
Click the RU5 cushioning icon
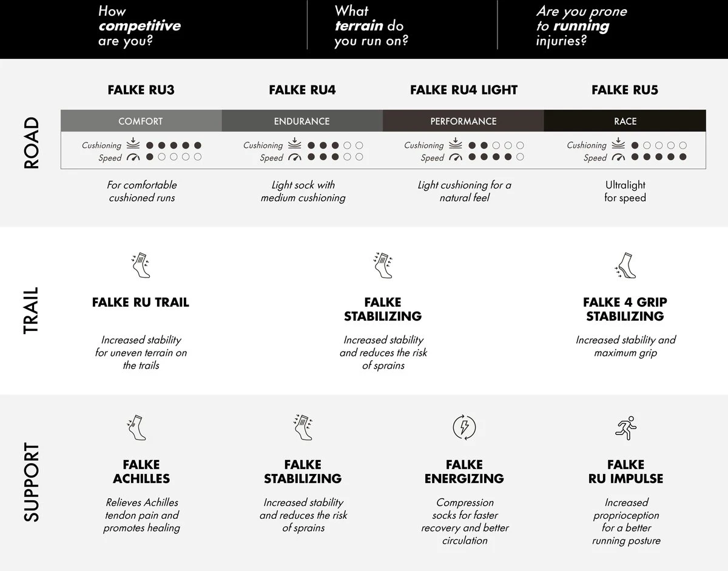(618, 145)
